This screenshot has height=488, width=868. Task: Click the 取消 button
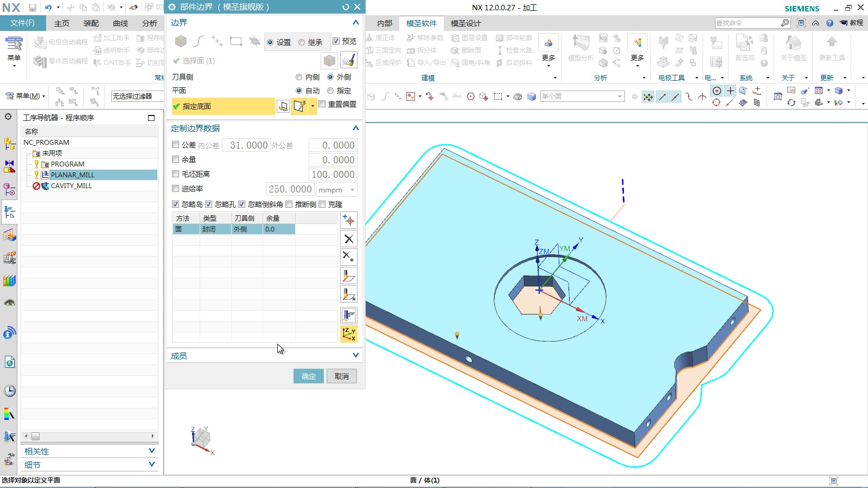(342, 376)
